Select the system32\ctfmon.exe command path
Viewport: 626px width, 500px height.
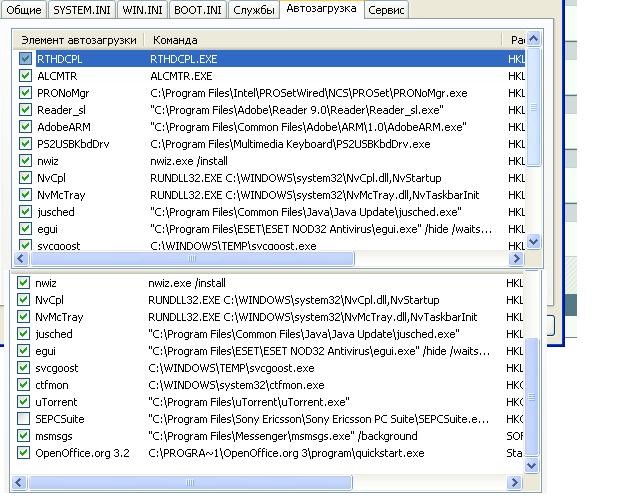tap(236, 385)
